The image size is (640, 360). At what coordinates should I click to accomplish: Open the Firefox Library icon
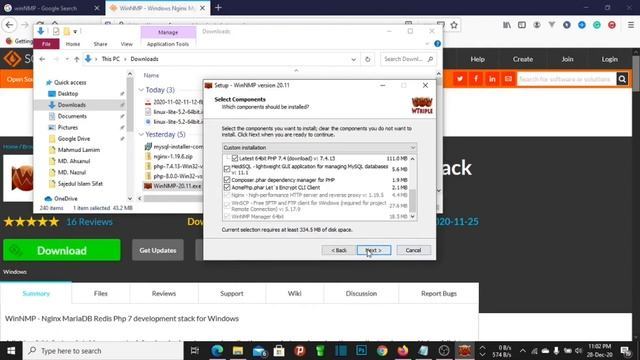point(507,25)
